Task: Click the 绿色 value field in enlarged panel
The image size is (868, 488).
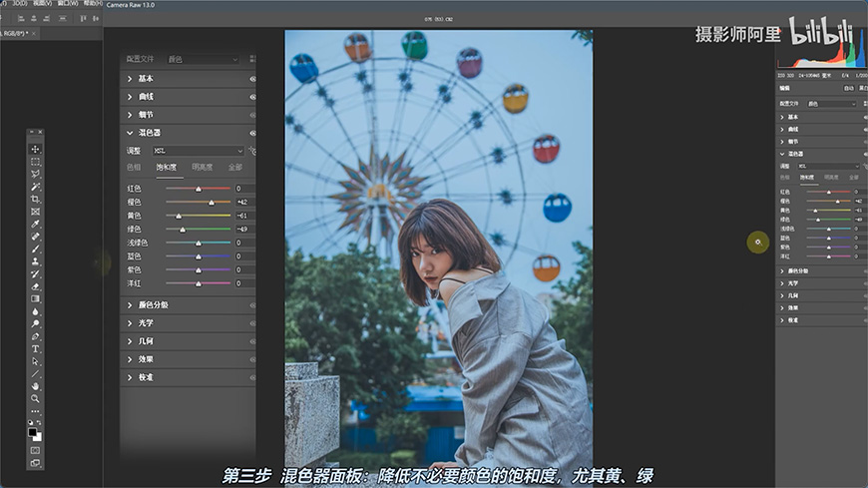Action: 245,229
